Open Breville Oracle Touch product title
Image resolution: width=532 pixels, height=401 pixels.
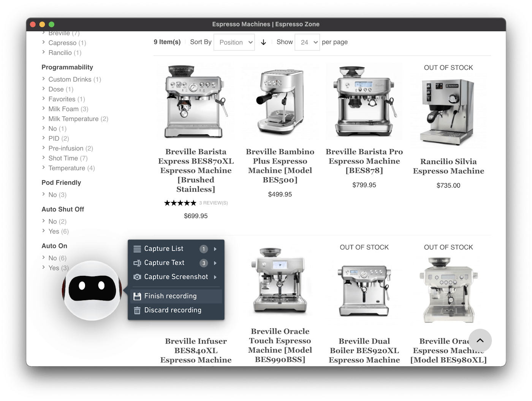click(x=280, y=345)
